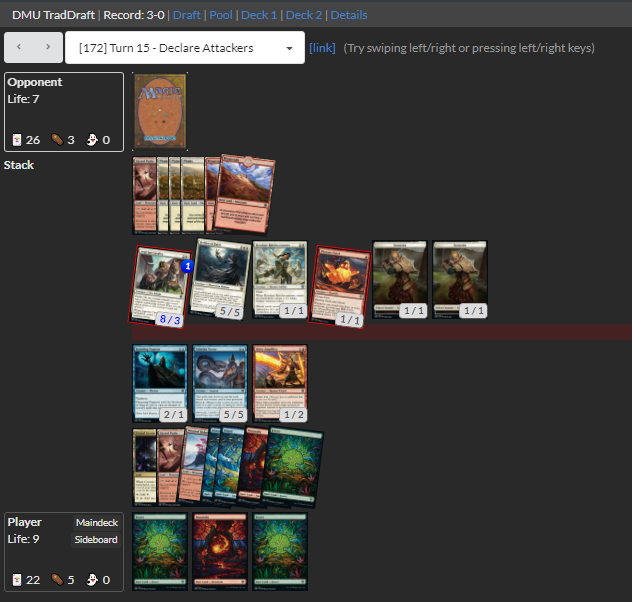
Task: Click the opponent's library card icon
Action: (x=17, y=140)
